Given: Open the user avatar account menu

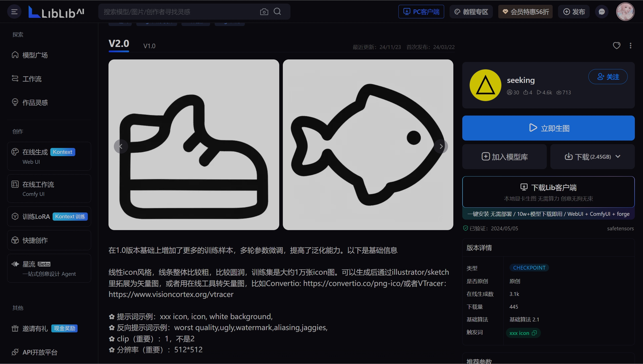Looking at the screenshot, I should (625, 11).
